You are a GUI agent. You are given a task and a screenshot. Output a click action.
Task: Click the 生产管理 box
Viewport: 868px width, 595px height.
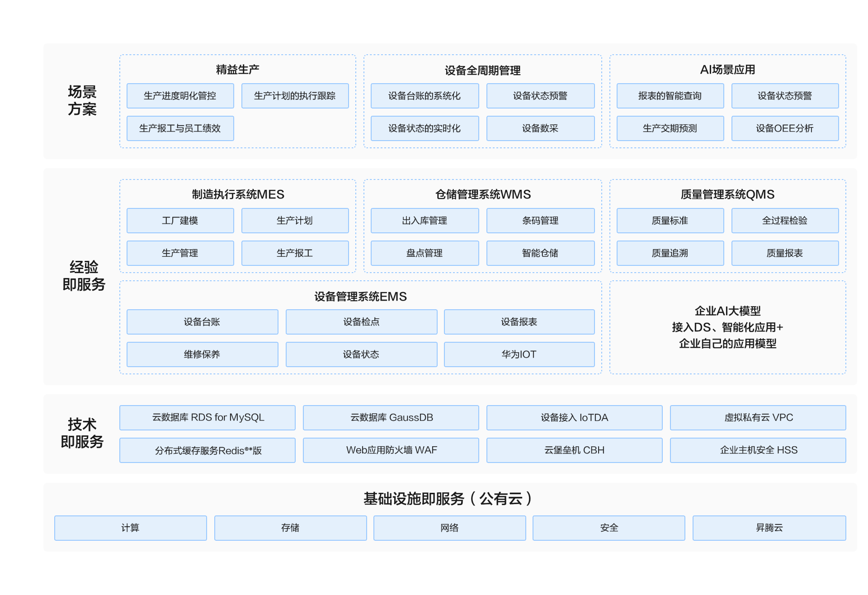pos(180,253)
